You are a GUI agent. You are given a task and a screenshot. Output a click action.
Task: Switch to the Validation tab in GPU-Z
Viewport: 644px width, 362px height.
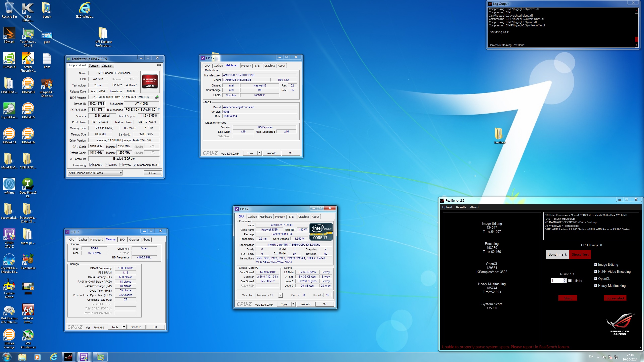click(107, 66)
